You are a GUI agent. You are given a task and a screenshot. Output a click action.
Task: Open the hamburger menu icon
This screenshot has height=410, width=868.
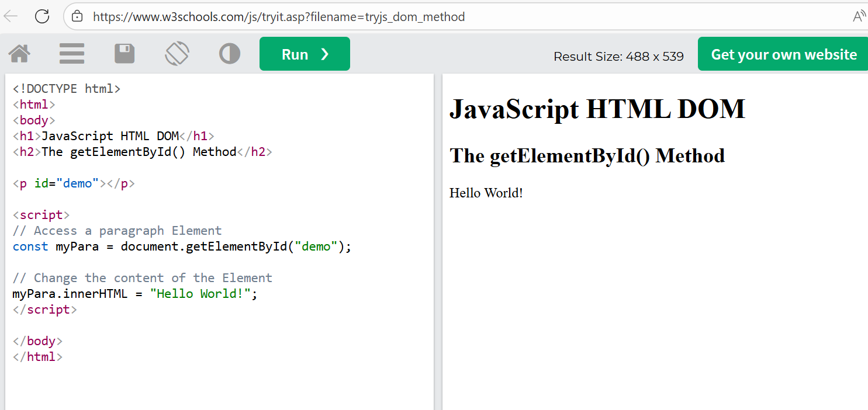click(72, 54)
